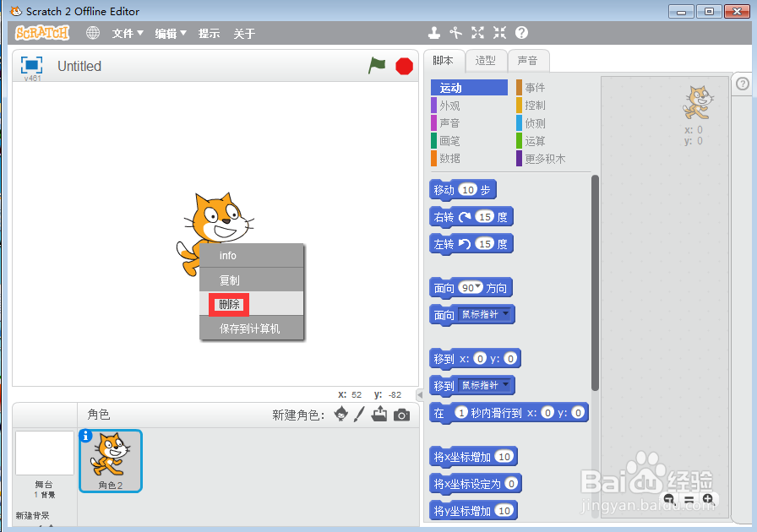Click the red stop sign
The image size is (757, 532).
point(404,66)
